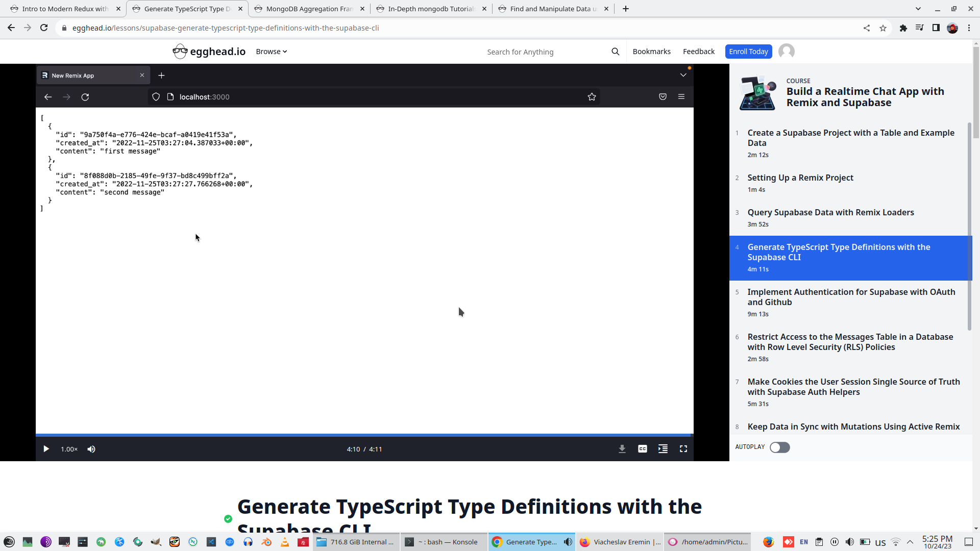The image size is (980, 551).
Task: Open lesson Setting Up a Remix Project
Action: (x=800, y=178)
